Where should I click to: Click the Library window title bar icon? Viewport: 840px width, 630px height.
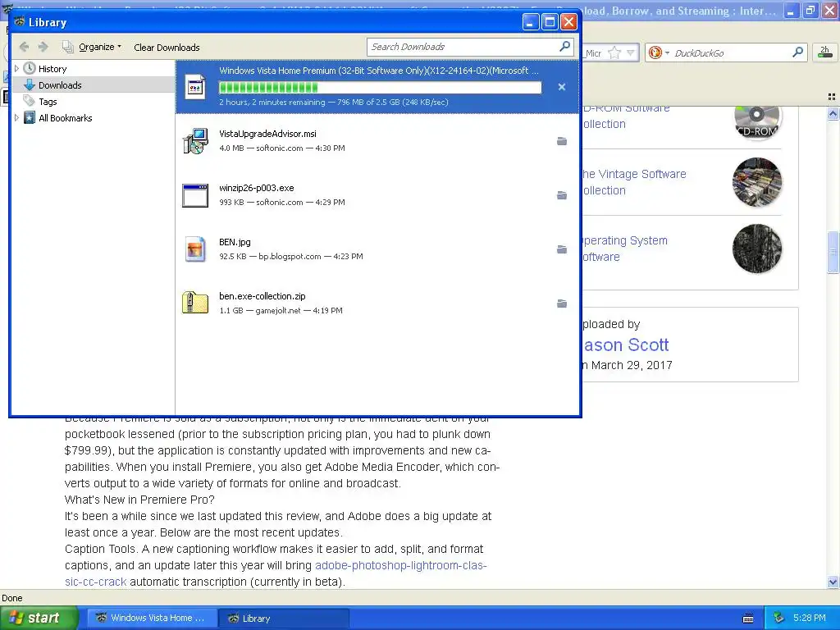tap(20, 22)
